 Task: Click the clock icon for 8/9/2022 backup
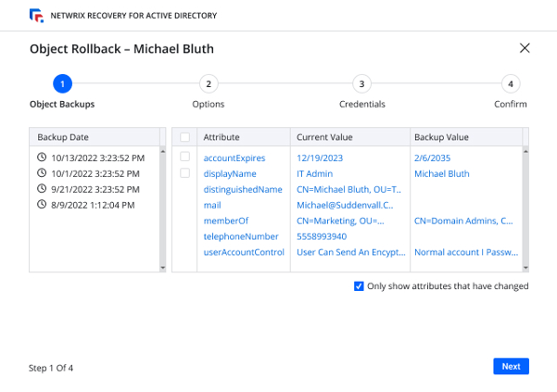[42, 205]
